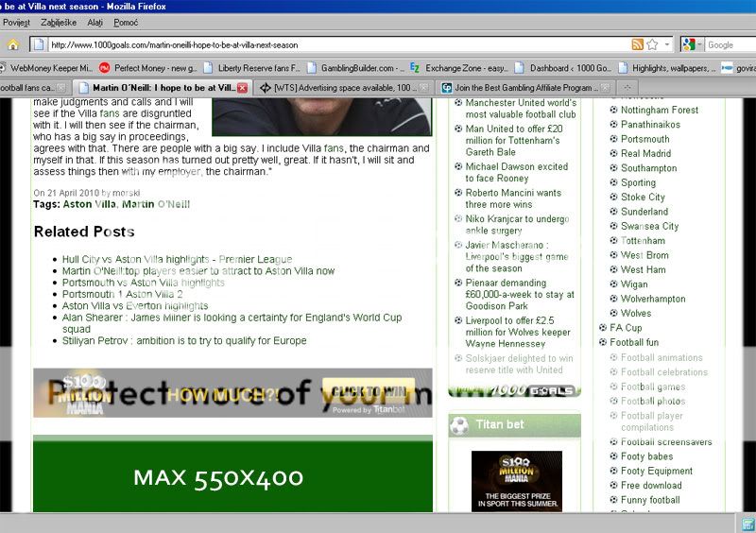The image size is (756, 533).
Task: Open Dashboard 1000 Goals bookmark
Action: [x=563, y=68]
